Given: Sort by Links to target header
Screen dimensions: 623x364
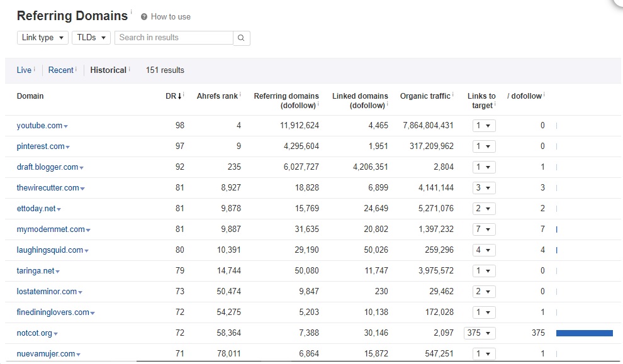Looking at the screenshot, I should pos(481,101).
